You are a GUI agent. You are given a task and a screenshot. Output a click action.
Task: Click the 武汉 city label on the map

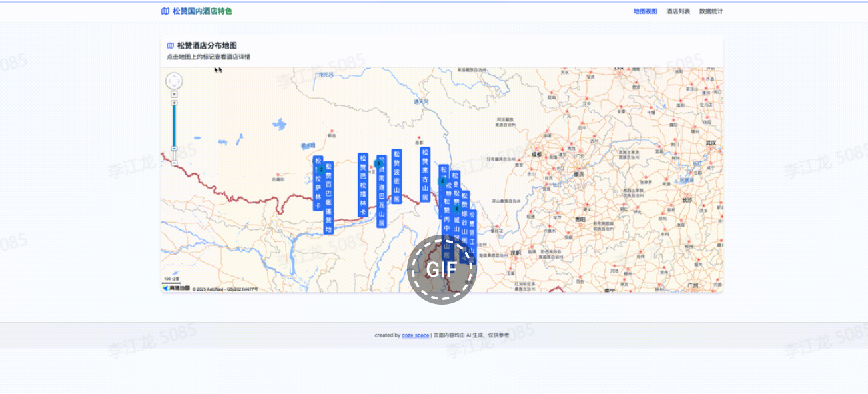pos(712,143)
